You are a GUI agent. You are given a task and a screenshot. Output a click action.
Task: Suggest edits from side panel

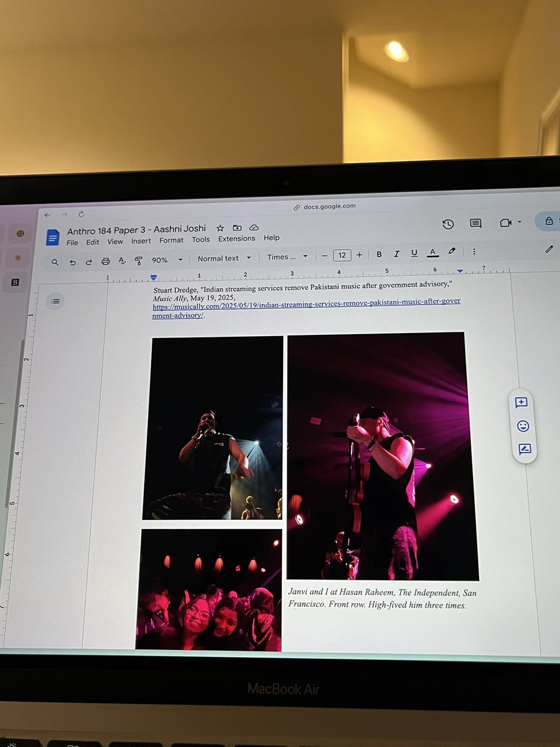pos(525,449)
